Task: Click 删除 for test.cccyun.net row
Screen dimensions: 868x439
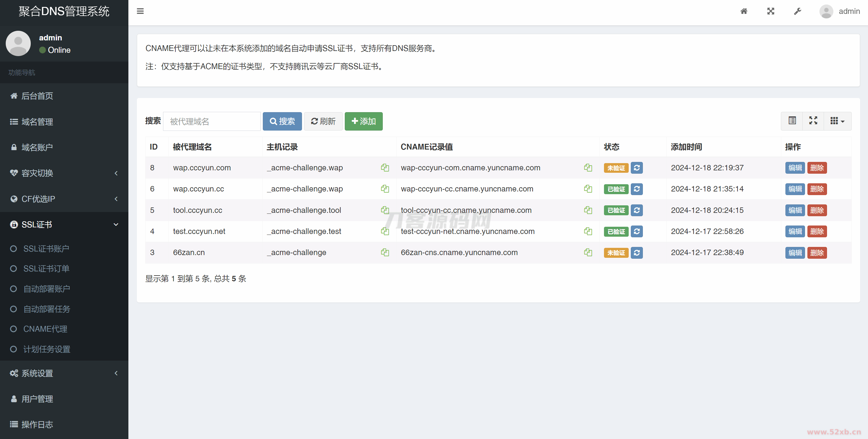Action: coord(817,231)
